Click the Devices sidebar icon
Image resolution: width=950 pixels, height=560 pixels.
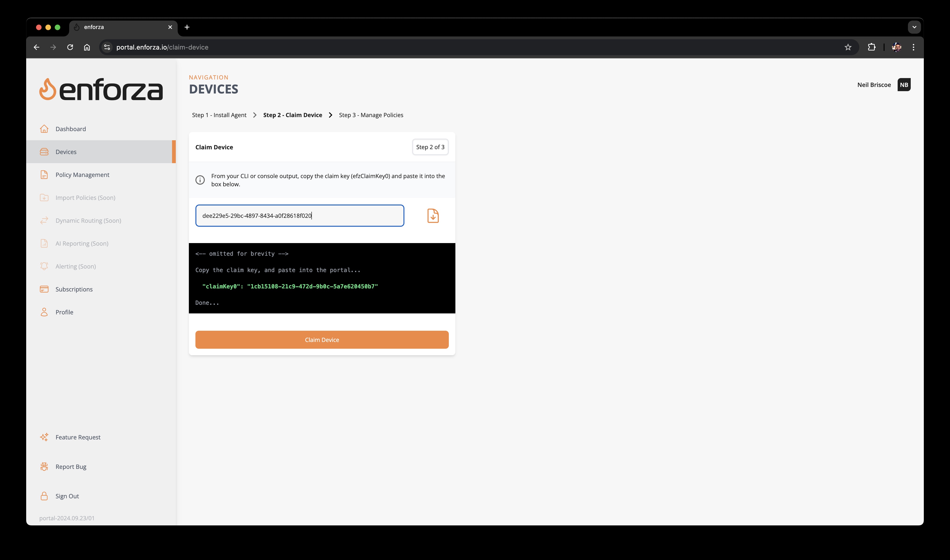[x=45, y=151]
